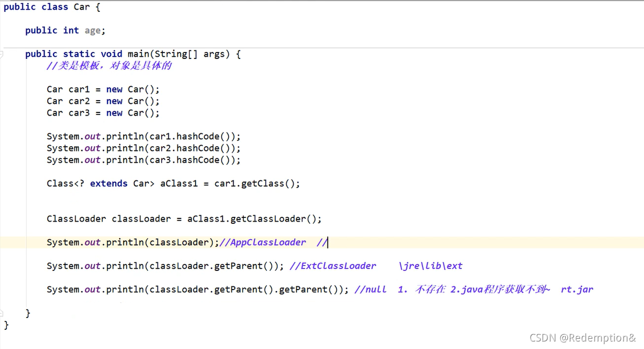Click the line "Car car1 = new Car();"
644x349 pixels.
click(x=103, y=89)
